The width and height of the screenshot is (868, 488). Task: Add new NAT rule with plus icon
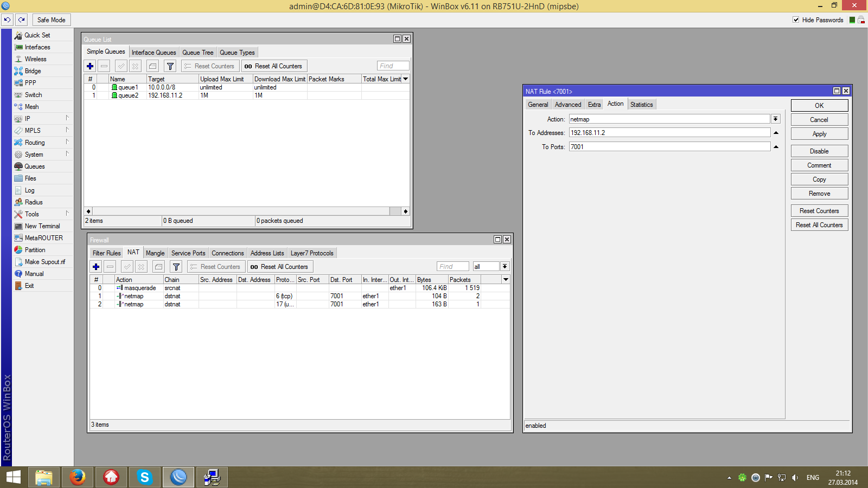click(96, 267)
